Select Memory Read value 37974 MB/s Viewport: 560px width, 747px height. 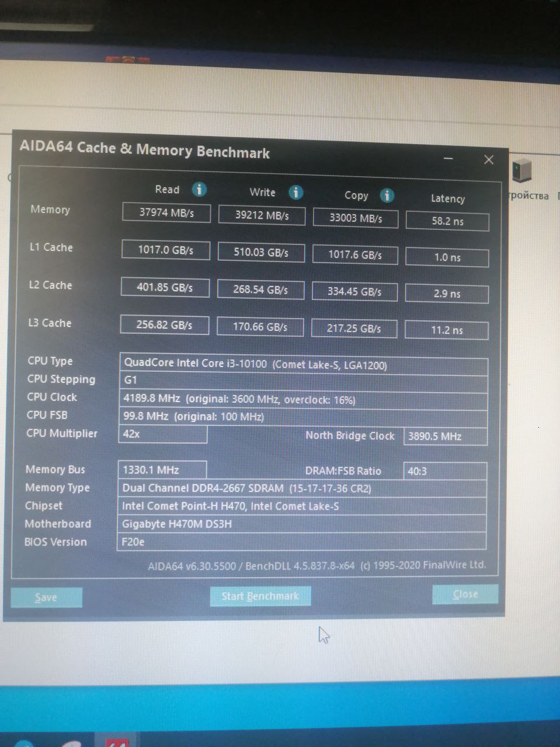click(166, 212)
